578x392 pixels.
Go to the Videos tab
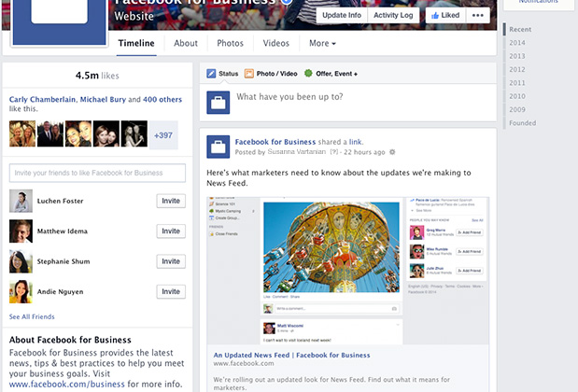[275, 44]
